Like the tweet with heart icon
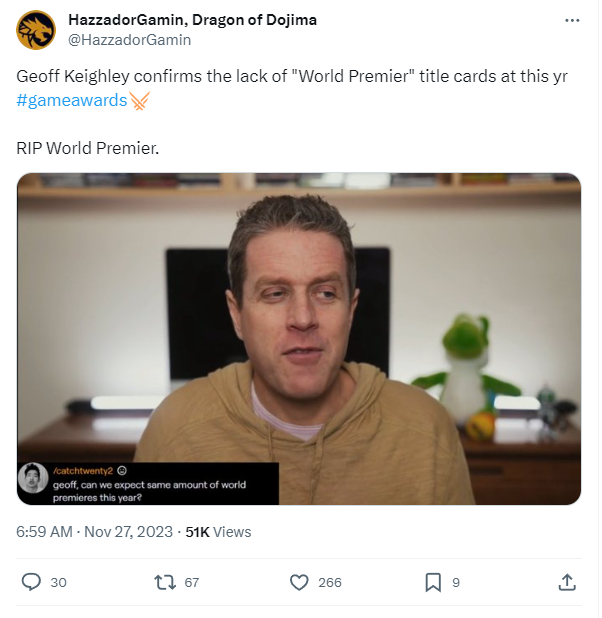This screenshot has height=618, width=602. point(299,582)
